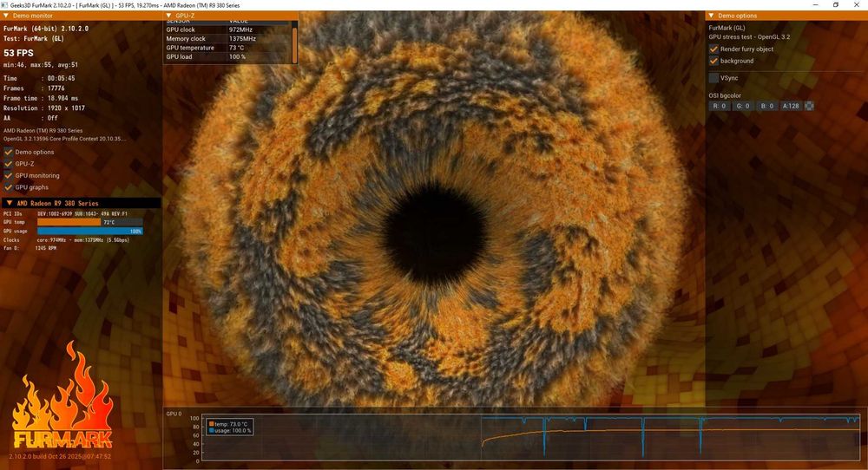This screenshot has width=868, height=470.
Task: Collapse the AMD Radeon R9 380 Series section
Action: coord(9,203)
